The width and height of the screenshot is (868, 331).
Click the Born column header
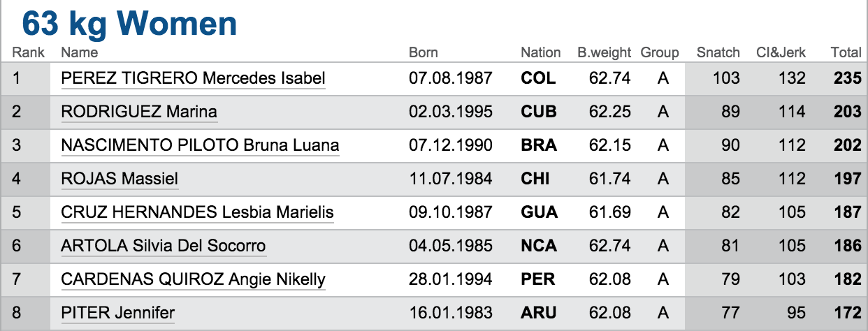click(x=424, y=52)
